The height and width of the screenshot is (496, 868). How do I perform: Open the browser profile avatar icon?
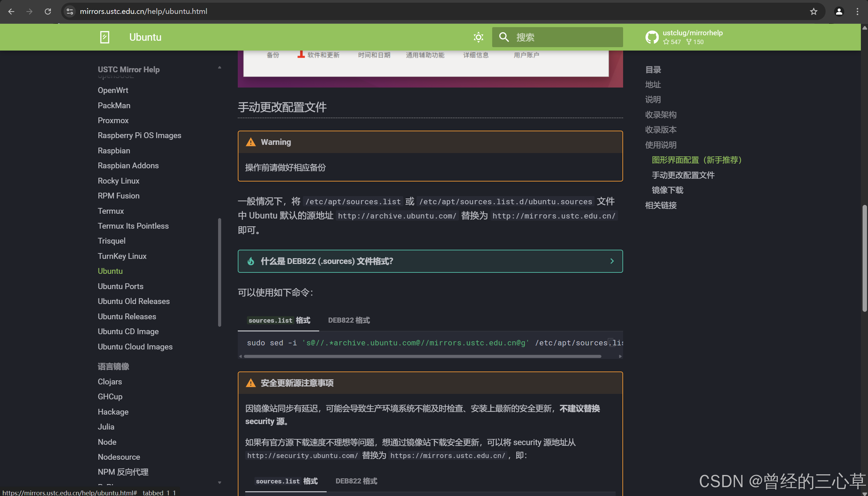pos(839,12)
